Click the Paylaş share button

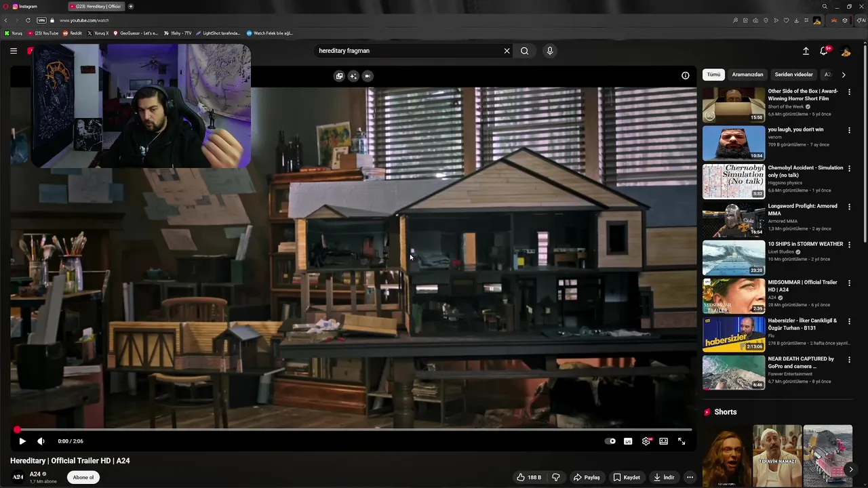[x=587, y=477]
